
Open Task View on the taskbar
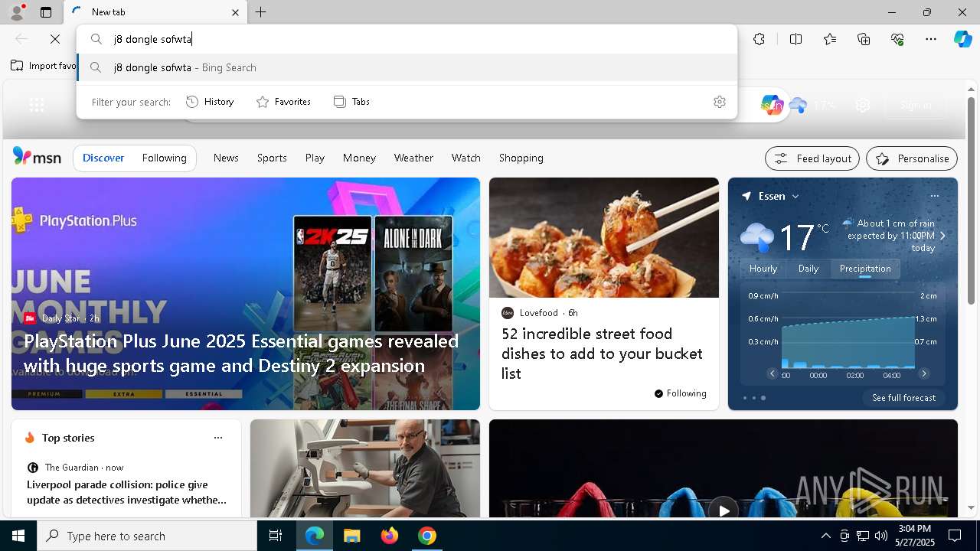276,536
